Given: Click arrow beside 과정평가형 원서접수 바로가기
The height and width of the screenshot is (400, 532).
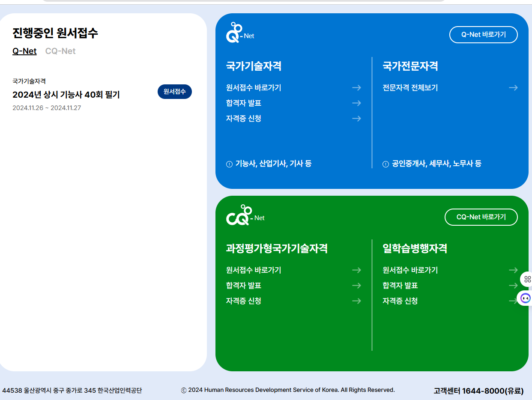Looking at the screenshot, I should 356,270.
